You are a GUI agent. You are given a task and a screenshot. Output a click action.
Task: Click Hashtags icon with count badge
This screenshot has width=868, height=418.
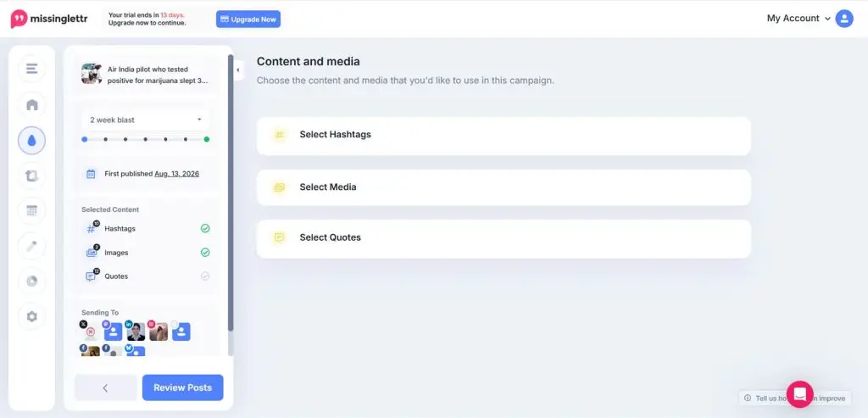(x=92, y=227)
